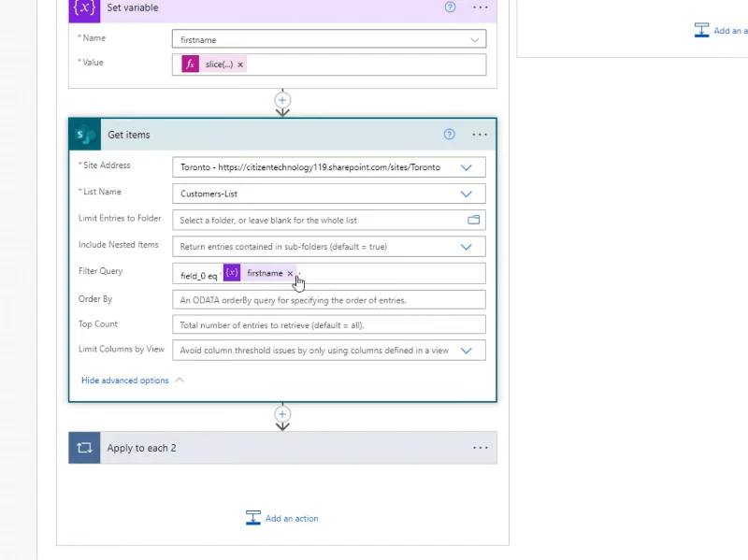The height and width of the screenshot is (560, 748).
Task: Click the firstname token label in Filter Query
Action: (265, 273)
